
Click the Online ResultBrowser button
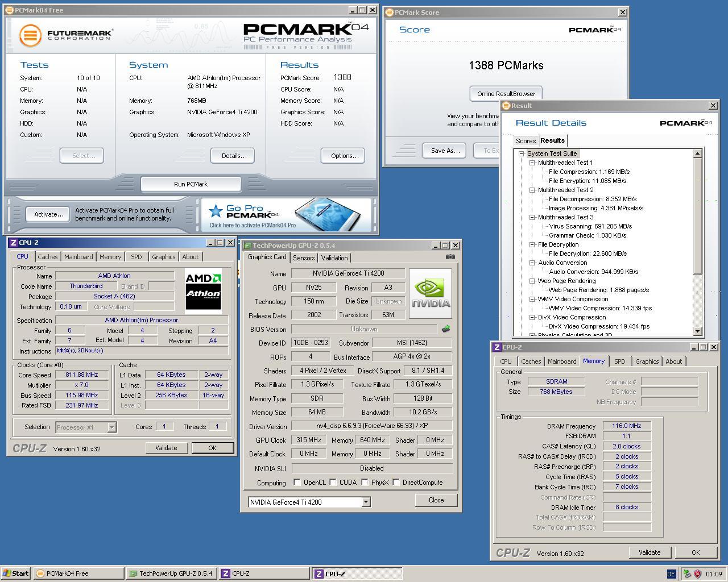[506, 94]
